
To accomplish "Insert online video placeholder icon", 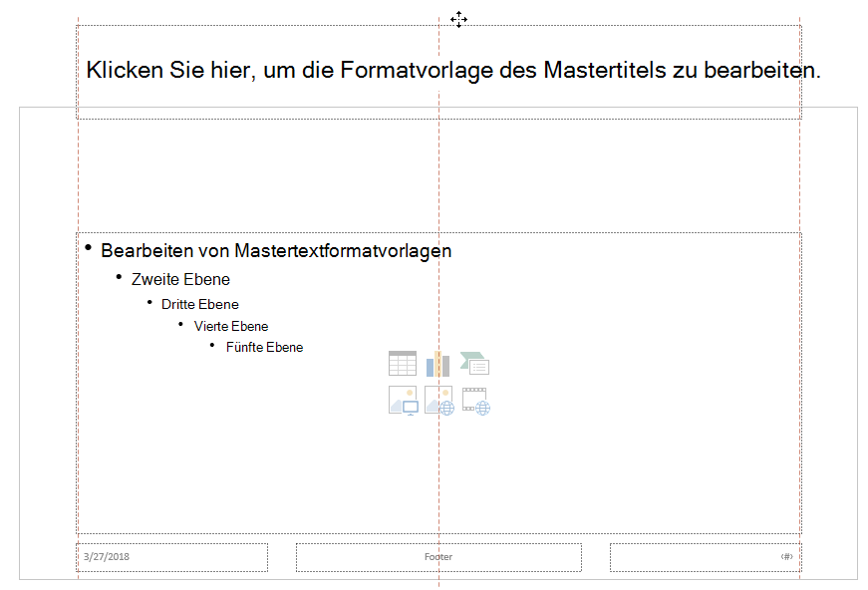I will [x=476, y=401].
